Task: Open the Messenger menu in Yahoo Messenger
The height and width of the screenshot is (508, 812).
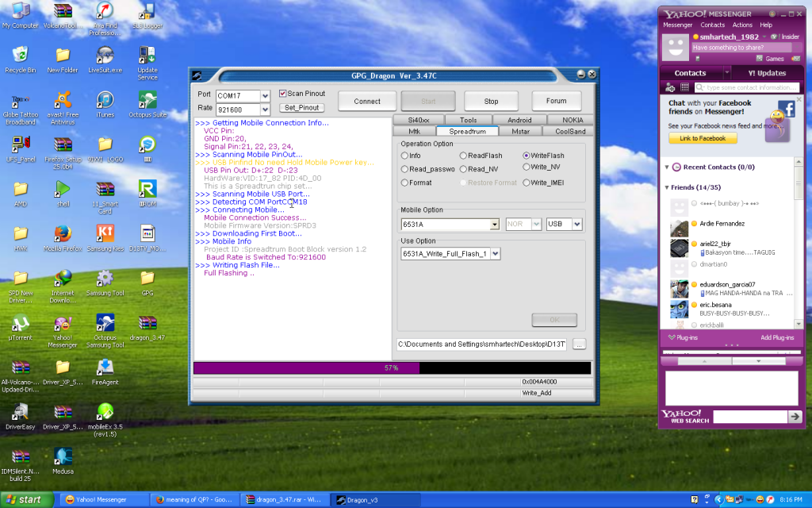Action: tap(676, 25)
